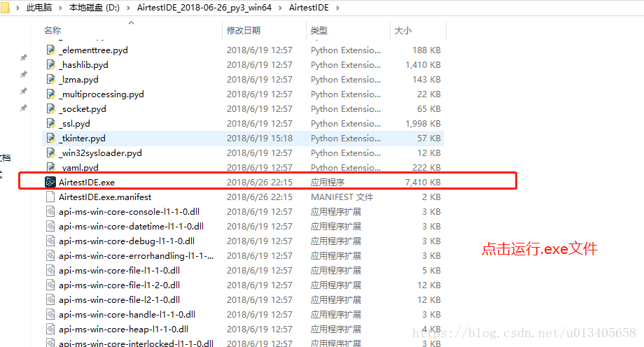
Task: Expand the chevron after 本地磁盘 (D:)
Action: (128, 8)
